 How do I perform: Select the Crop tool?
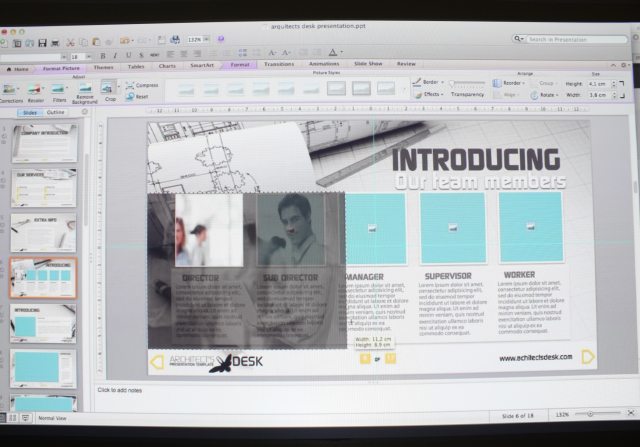[109, 90]
